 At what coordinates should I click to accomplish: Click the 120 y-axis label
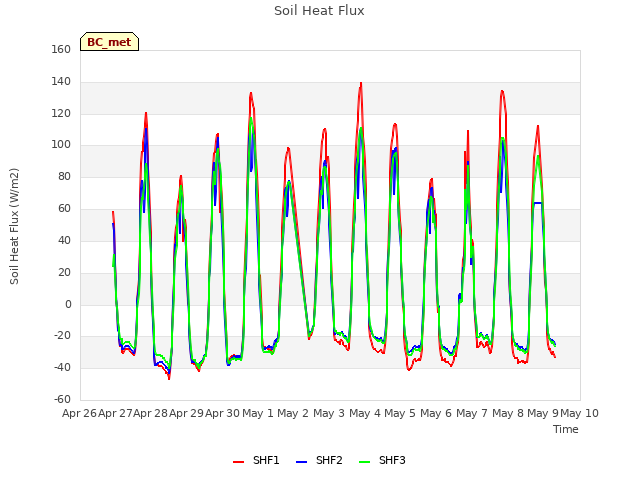click(x=61, y=113)
